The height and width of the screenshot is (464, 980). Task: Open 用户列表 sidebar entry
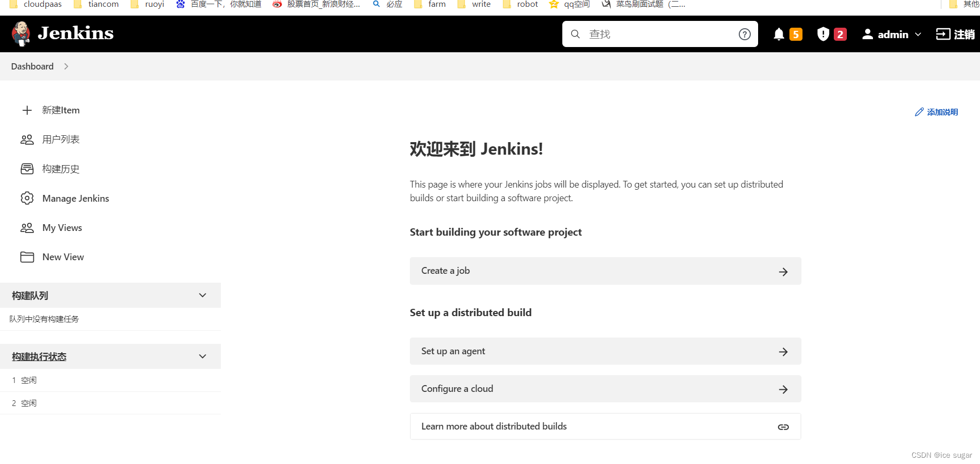tap(61, 140)
